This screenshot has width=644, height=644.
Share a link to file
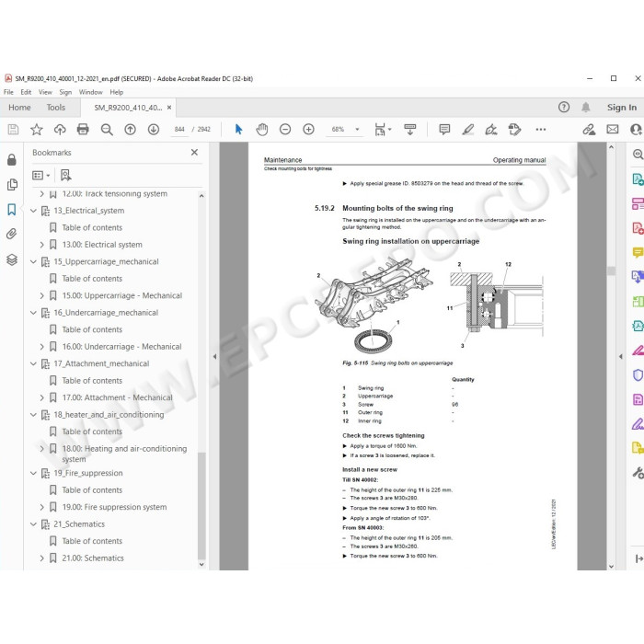[x=589, y=130]
